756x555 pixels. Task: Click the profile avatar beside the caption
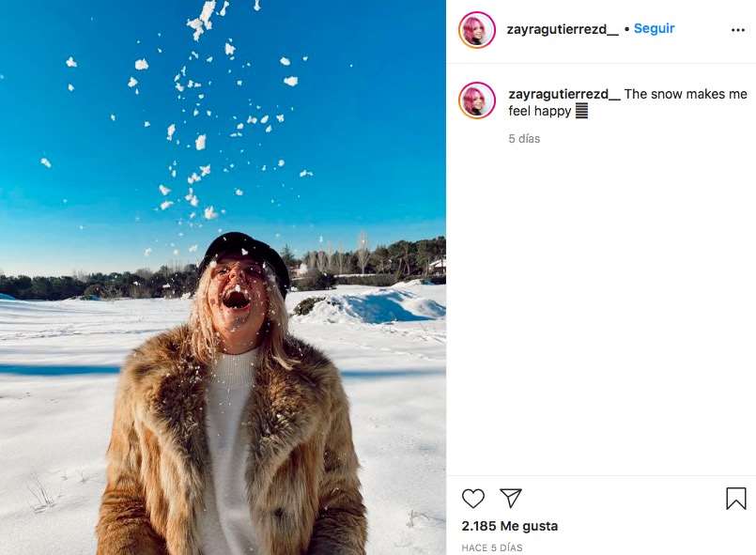477,100
